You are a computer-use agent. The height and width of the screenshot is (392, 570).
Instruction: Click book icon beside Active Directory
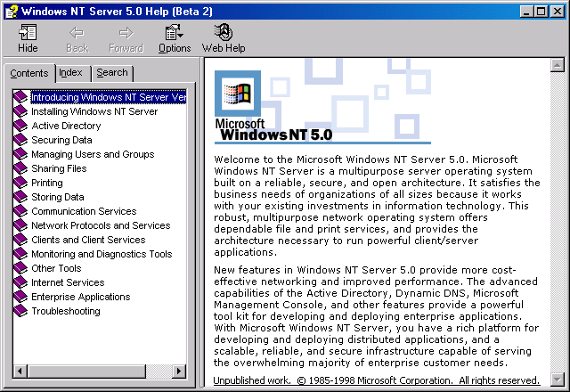click(20, 126)
